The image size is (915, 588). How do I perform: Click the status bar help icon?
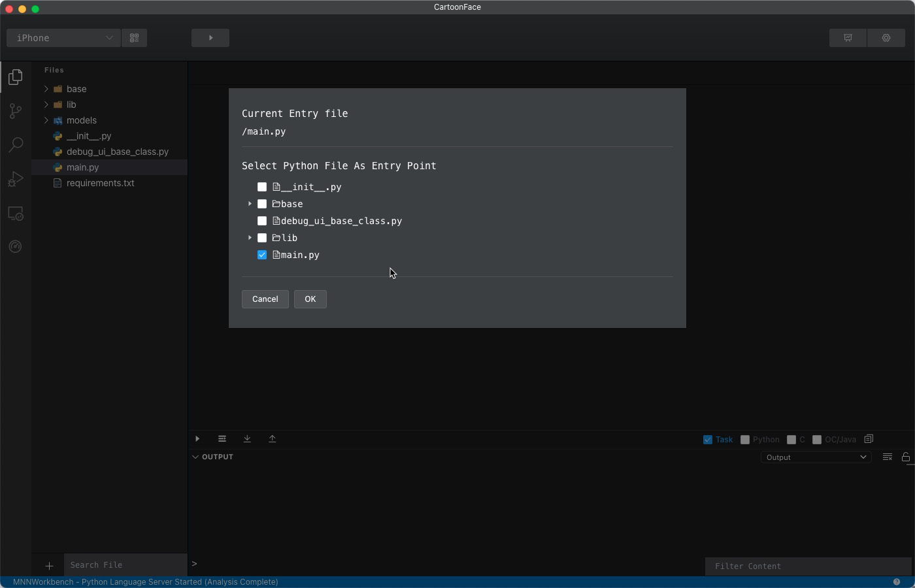pyautogui.click(x=897, y=582)
